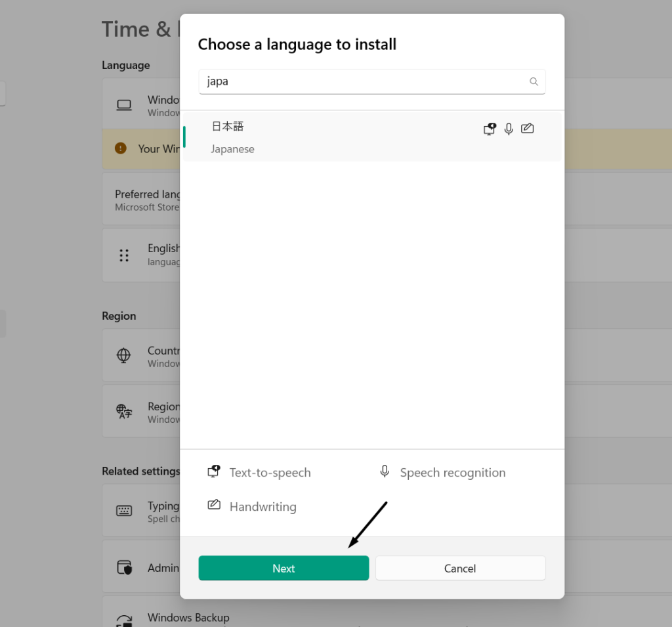Click the keyboard icon beside Typing
This screenshot has width=672, height=627.
point(124,510)
